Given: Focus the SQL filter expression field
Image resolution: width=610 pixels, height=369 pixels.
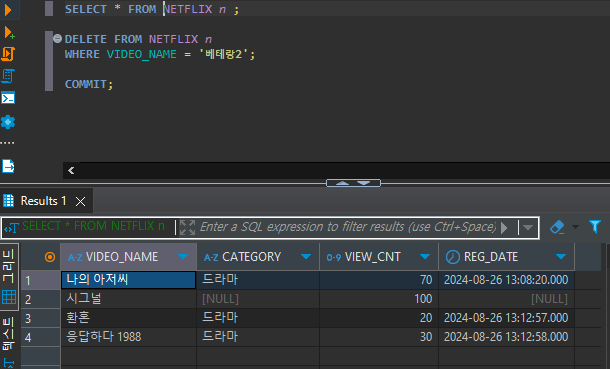Looking at the screenshot, I should click(x=347, y=227).
